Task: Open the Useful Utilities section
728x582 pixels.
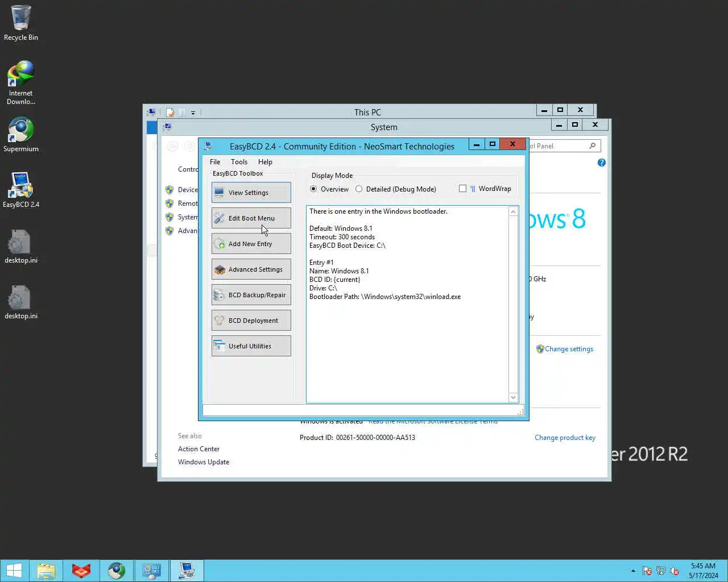Action: (251, 346)
